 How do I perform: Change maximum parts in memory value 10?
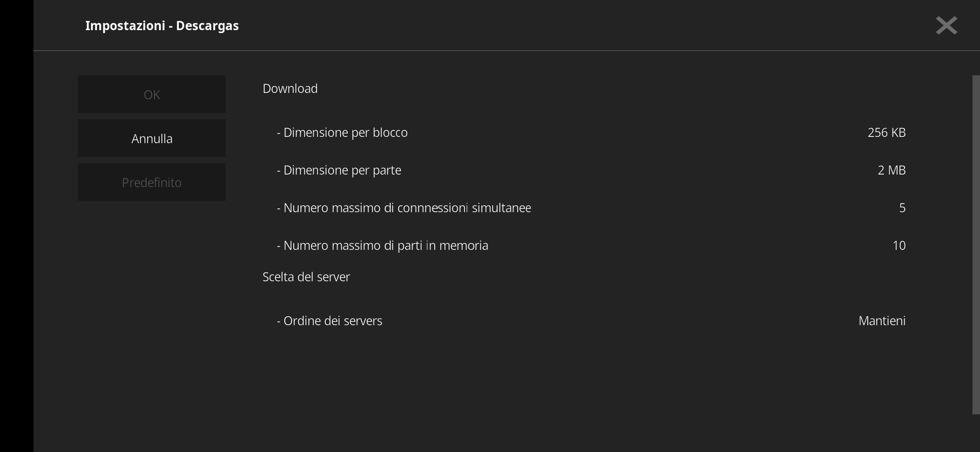[898, 245]
